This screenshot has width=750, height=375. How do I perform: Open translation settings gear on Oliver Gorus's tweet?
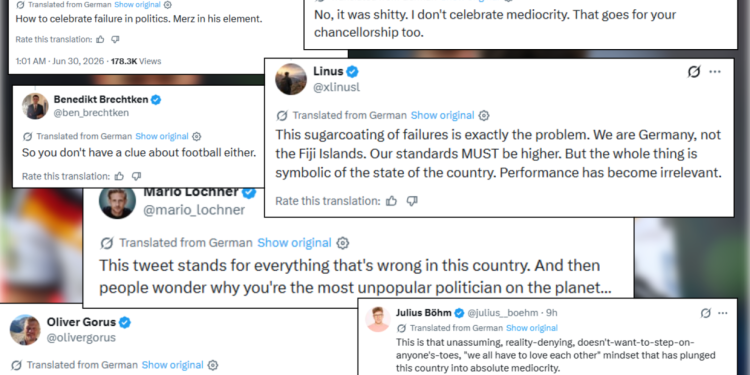(x=214, y=364)
